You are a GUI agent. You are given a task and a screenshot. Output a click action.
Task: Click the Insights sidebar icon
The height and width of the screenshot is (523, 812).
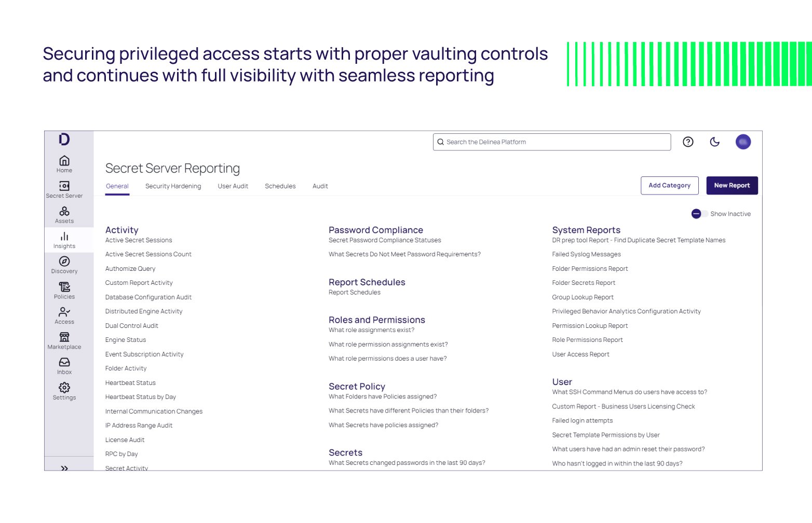[64, 239]
